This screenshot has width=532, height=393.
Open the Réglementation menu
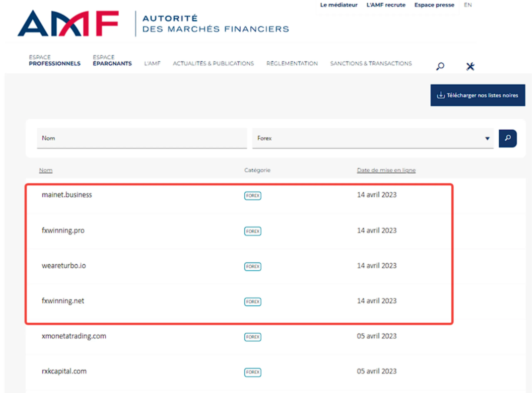(292, 63)
